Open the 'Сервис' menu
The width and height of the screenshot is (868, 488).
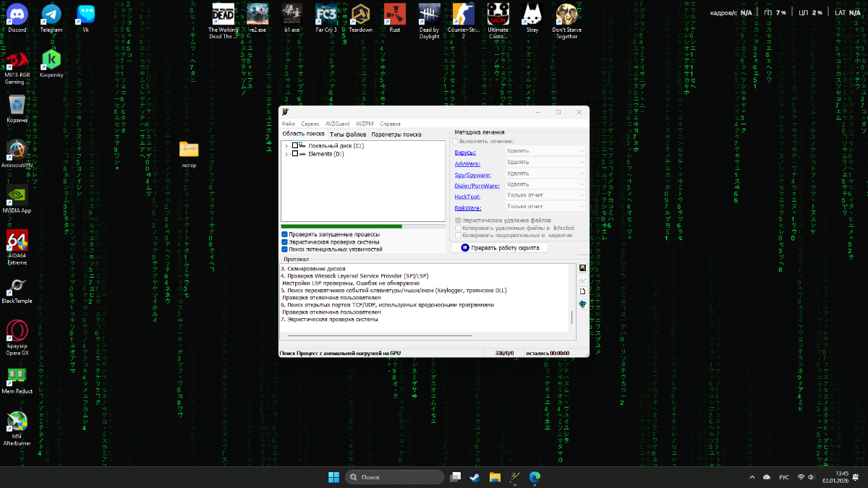(310, 124)
